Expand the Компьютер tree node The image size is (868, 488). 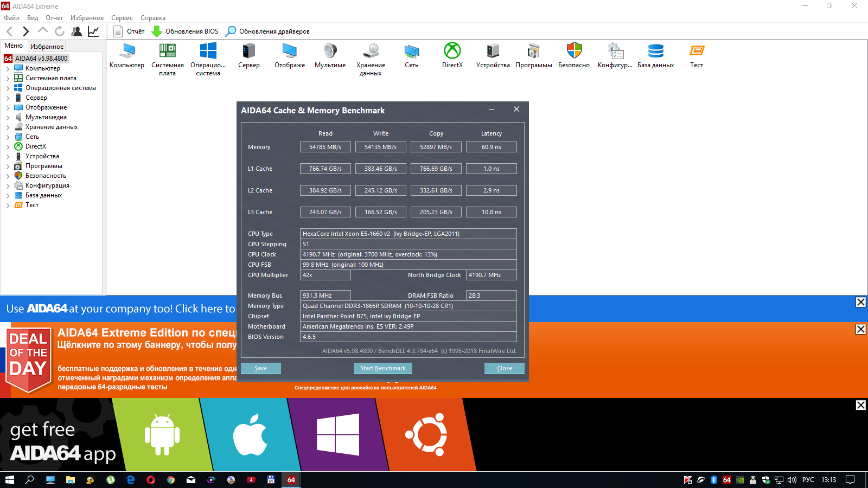pyautogui.click(x=8, y=69)
